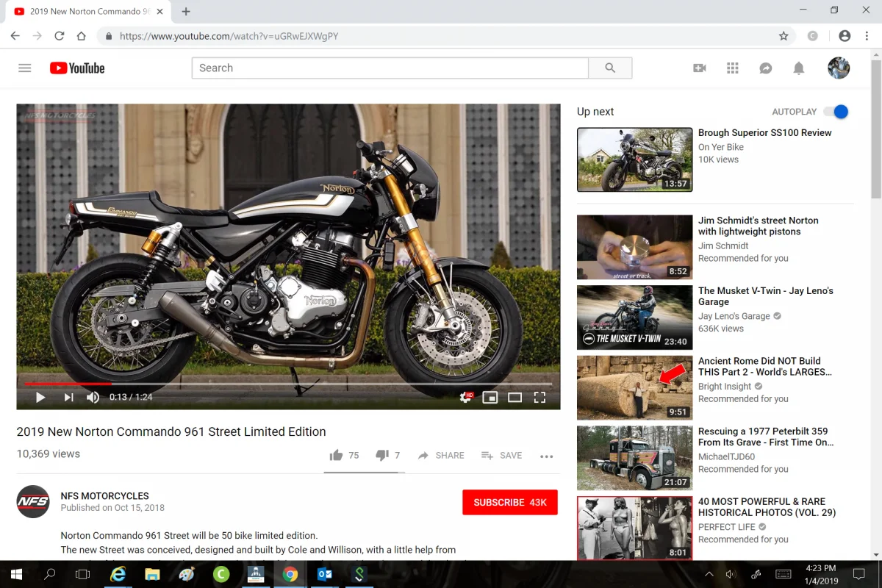Select the Norton Commando browser tab

(x=85, y=12)
